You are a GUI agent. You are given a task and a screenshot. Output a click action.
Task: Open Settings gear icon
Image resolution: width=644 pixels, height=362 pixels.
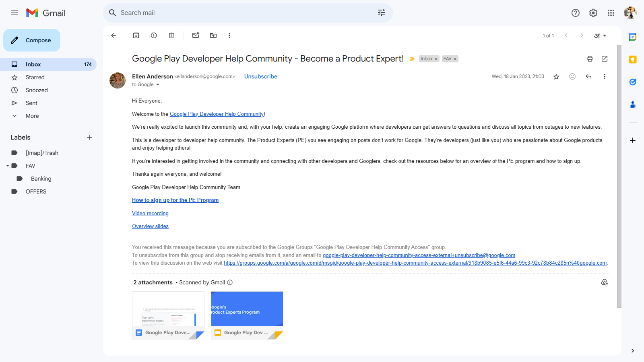pyautogui.click(x=593, y=13)
